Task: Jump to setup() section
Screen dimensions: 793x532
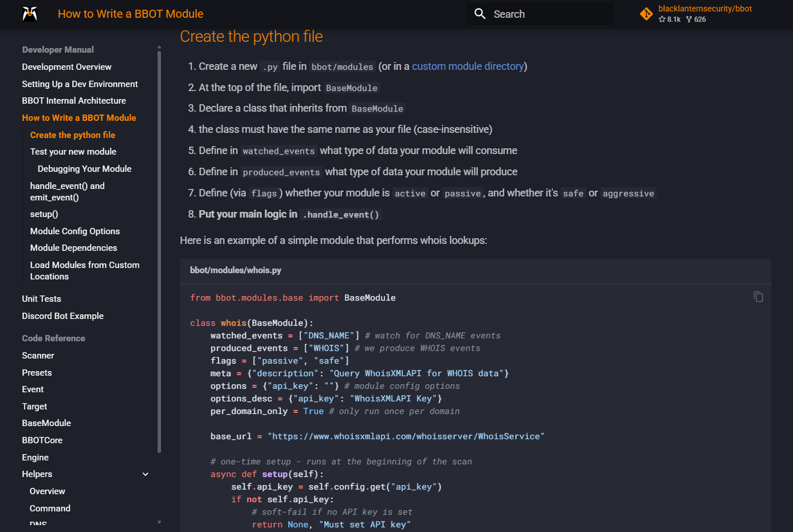Action: tap(44, 214)
